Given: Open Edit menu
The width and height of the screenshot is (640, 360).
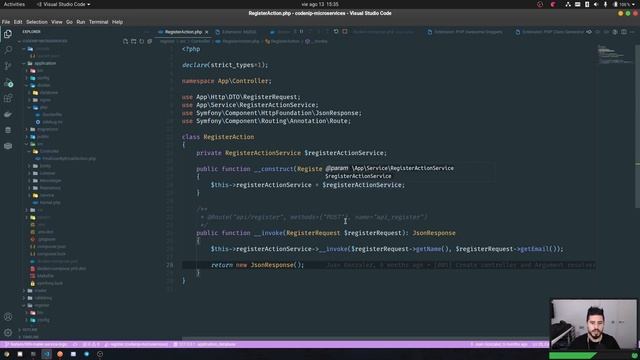Looking at the screenshot, I should (18, 22).
